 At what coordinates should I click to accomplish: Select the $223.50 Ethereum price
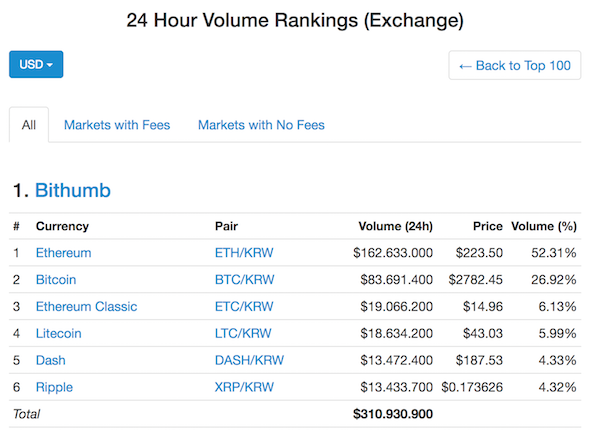(x=479, y=253)
